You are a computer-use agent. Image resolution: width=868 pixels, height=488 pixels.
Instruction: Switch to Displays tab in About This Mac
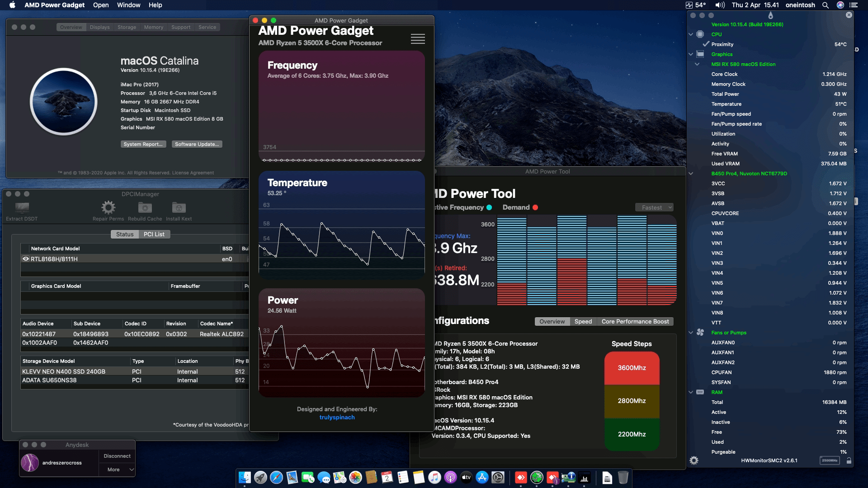(x=99, y=27)
